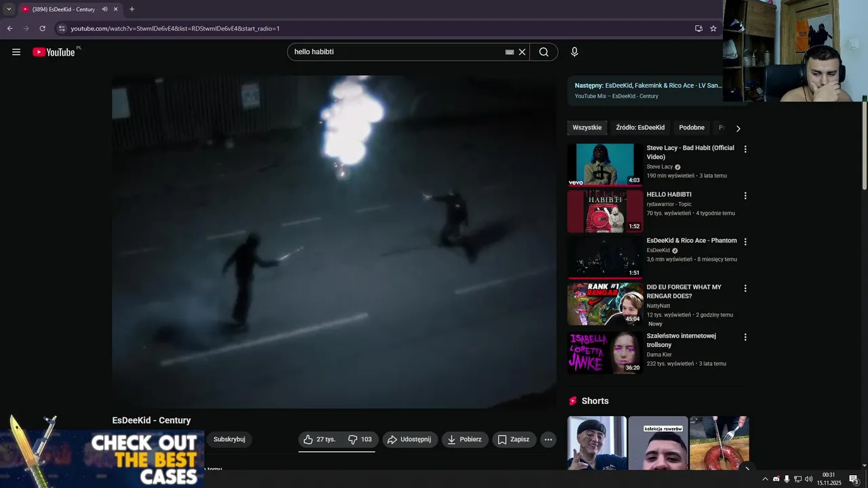This screenshot has height=488, width=868.
Task: Select the Źródło: EsDeeKid chip
Action: click(x=640, y=127)
